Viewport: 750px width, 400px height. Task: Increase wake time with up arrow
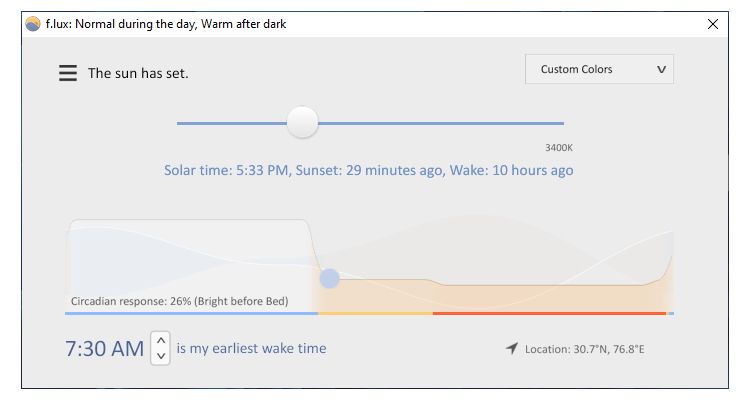(x=160, y=341)
